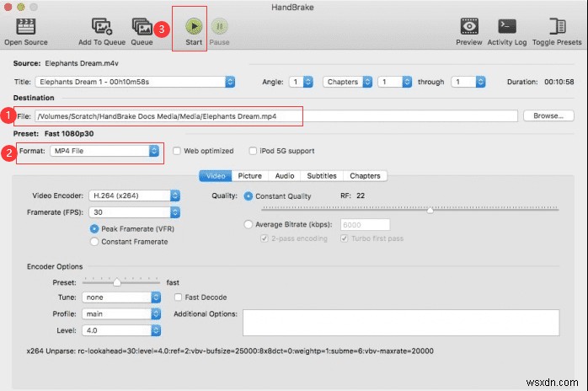Viewport: 588px width, 391px height.
Task: Enable the Web optimized checkbox
Action: 177,151
